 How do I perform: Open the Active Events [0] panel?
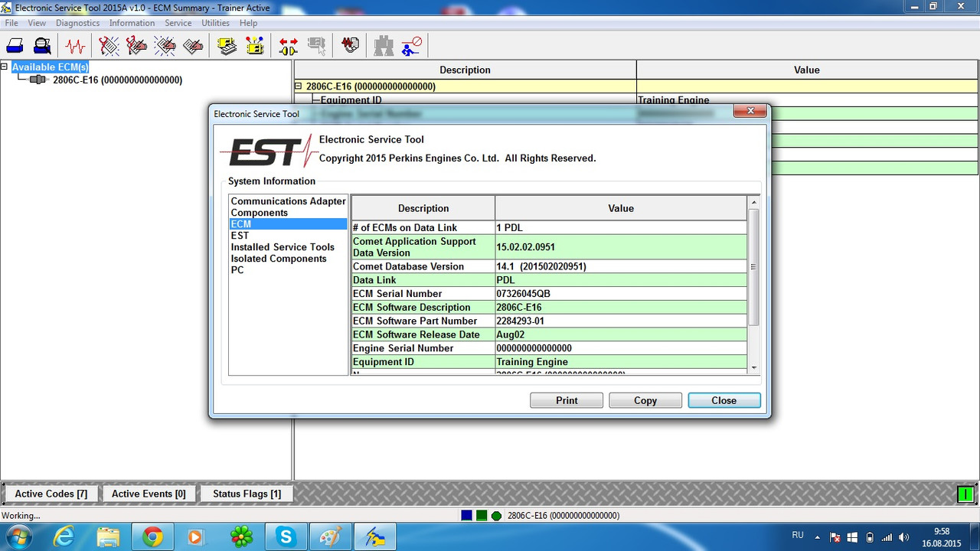[149, 494]
